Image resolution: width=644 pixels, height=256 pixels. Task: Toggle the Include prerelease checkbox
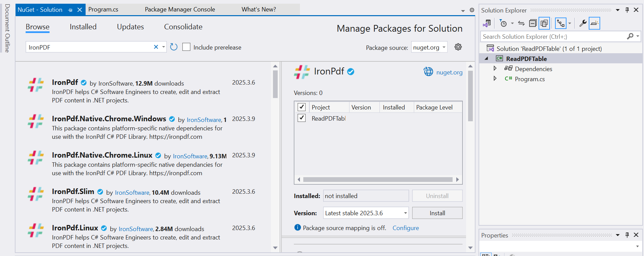pos(186,47)
